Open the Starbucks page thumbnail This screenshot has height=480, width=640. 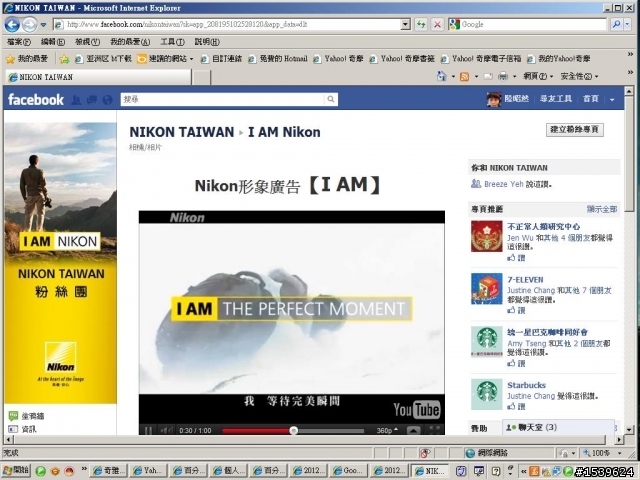487,394
